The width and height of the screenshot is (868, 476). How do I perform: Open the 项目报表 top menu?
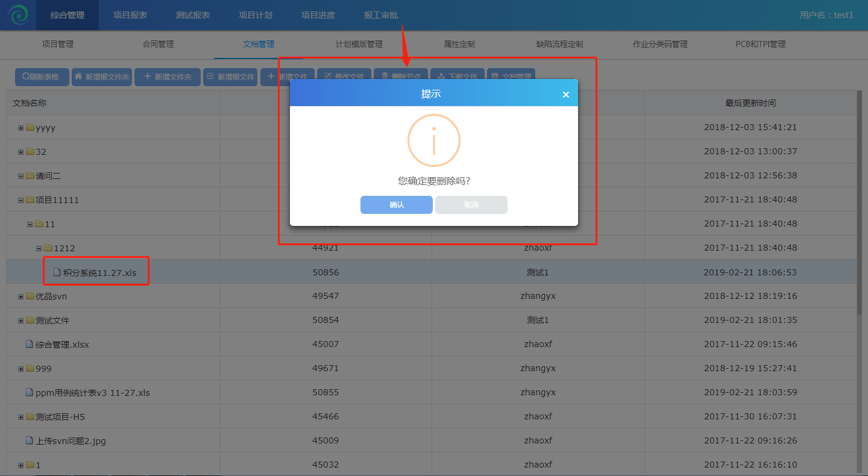[130, 15]
